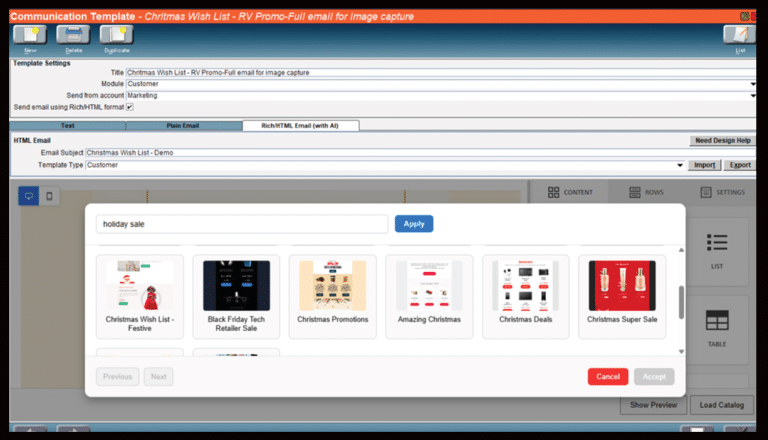Click the HTML Email section label
The image size is (768, 440).
[x=32, y=141]
